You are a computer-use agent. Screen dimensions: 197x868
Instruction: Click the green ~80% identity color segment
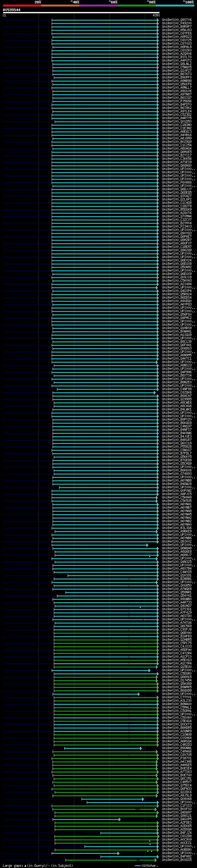pos(137,6)
